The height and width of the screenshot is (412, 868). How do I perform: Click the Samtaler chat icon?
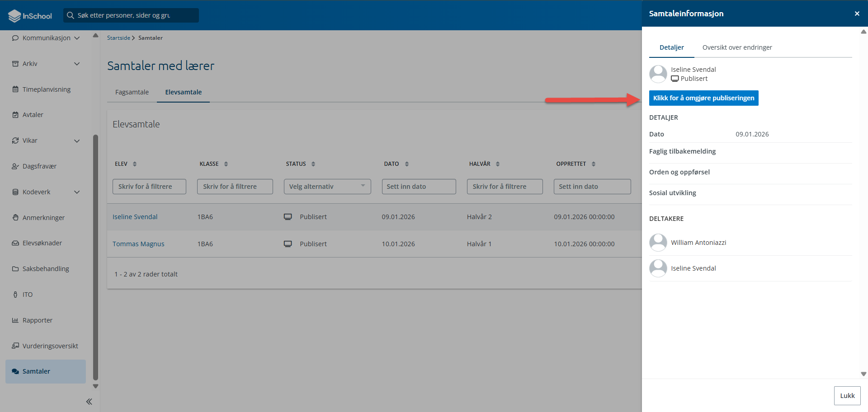pyautogui.click(x=15, y=371)
